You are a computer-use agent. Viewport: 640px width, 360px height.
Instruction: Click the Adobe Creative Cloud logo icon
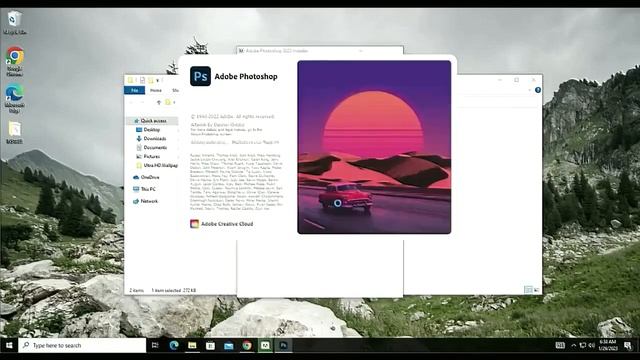point(194,224)
